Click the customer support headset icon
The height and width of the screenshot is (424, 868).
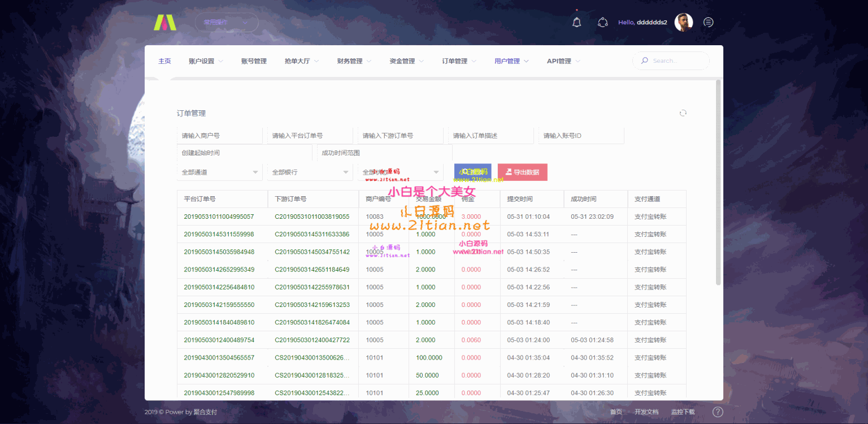[x=602, y=22]
